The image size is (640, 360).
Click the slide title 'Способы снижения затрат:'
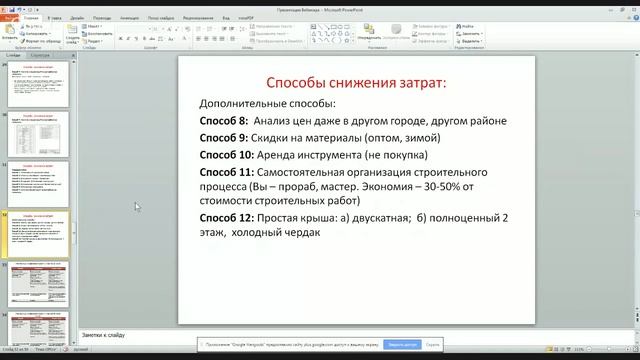click(356, 83)
